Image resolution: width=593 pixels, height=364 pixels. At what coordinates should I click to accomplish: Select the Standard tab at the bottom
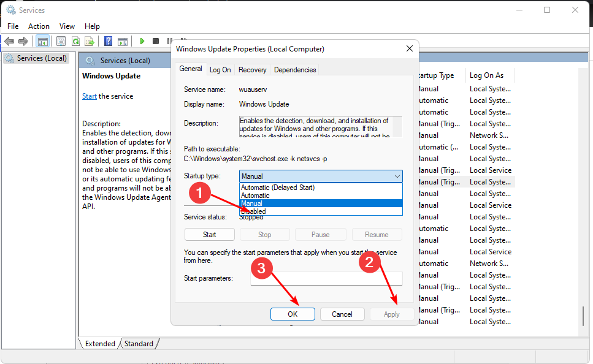point(139,344)
